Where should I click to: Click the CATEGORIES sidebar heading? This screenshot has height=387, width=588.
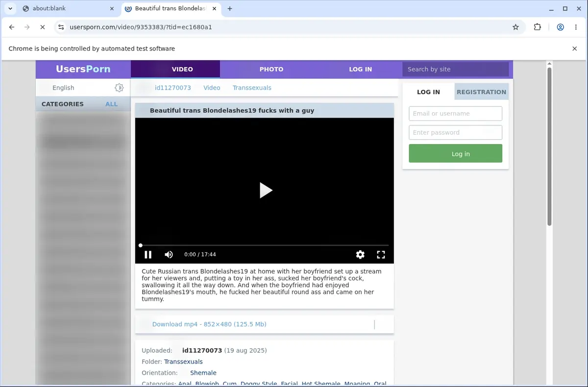[62, 104]
